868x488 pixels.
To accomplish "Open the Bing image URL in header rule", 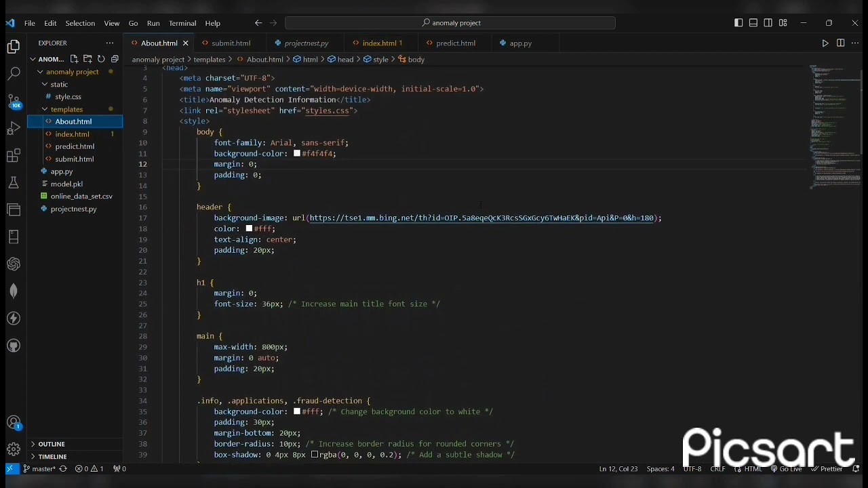I will pos(483,218).
